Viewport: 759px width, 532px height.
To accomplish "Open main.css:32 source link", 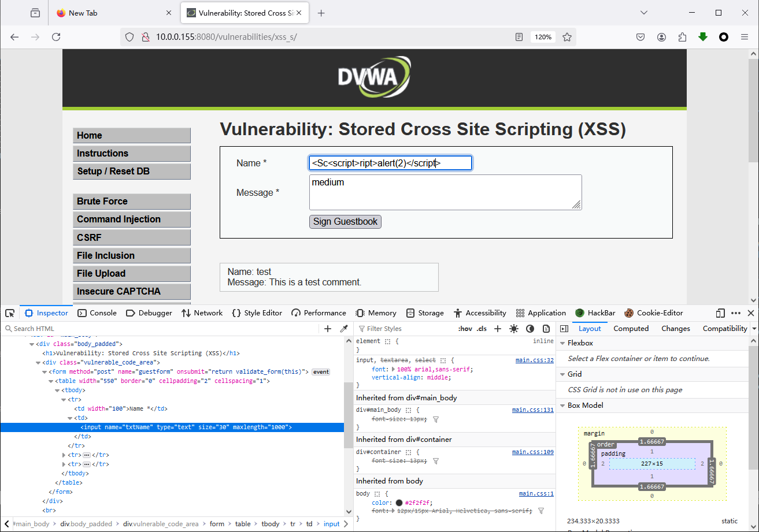I will (x=534, y=360).
